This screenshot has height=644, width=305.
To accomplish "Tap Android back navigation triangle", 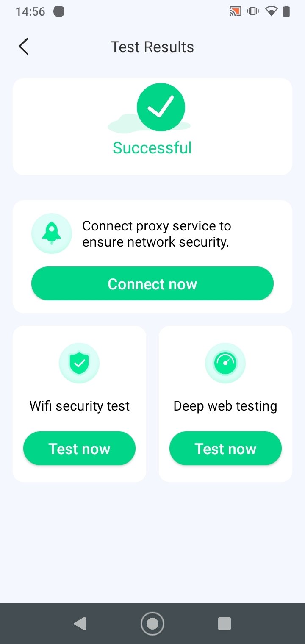I will (x=80, y=624).
